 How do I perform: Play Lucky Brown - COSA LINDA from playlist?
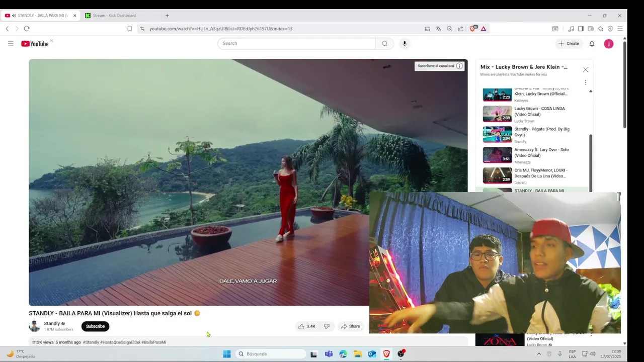pyautogui.click(x=535, y=114)
